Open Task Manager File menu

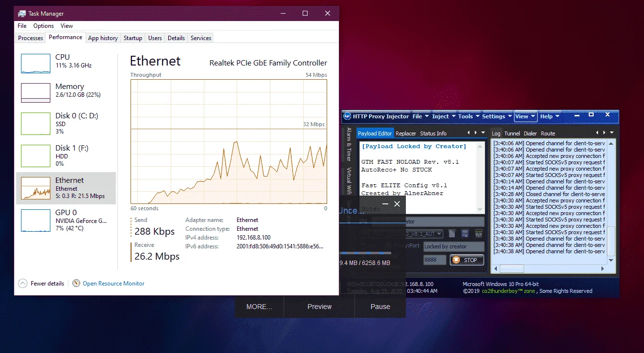22,26
